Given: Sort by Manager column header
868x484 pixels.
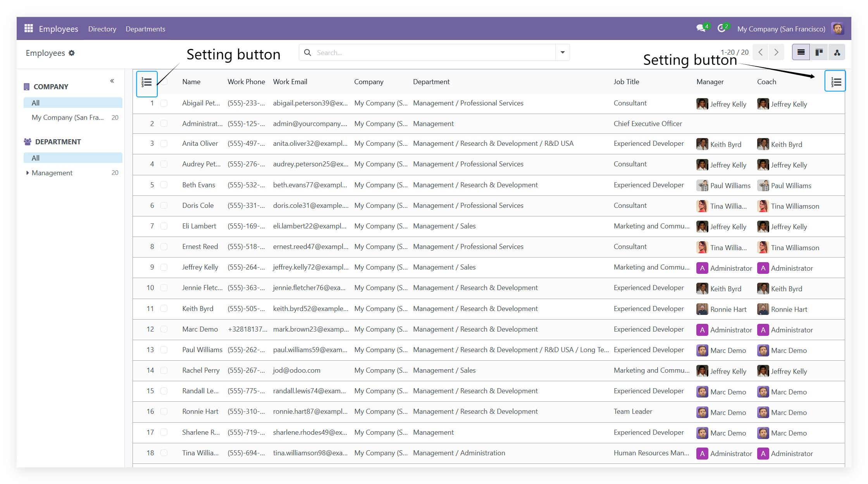Looking at the screenshot, I should 710,82.
